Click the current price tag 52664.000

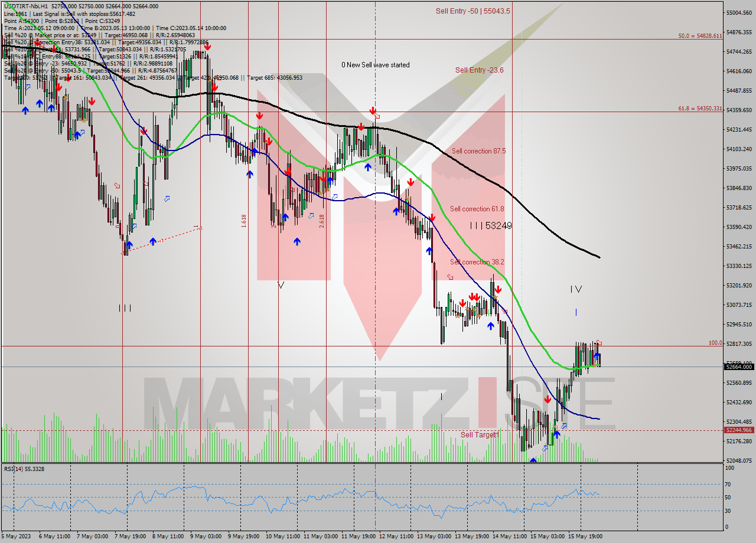coord(738,367)
